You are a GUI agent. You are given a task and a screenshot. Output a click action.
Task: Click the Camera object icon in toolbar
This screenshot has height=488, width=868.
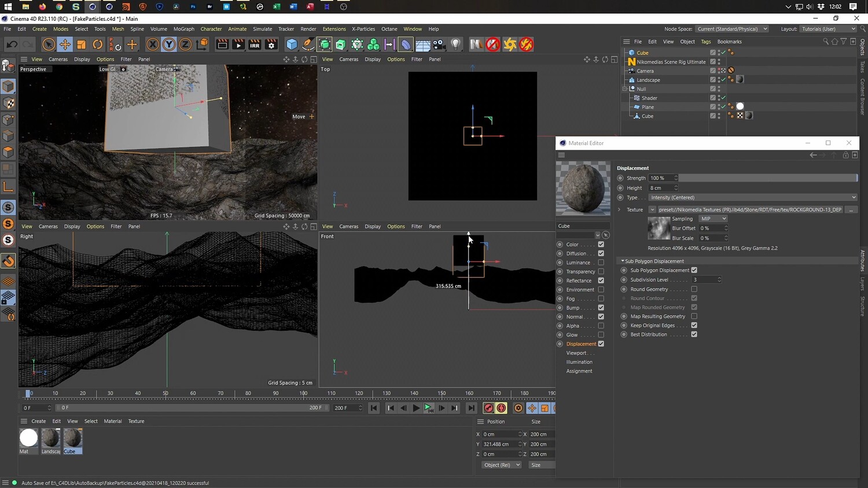[439, 45]
